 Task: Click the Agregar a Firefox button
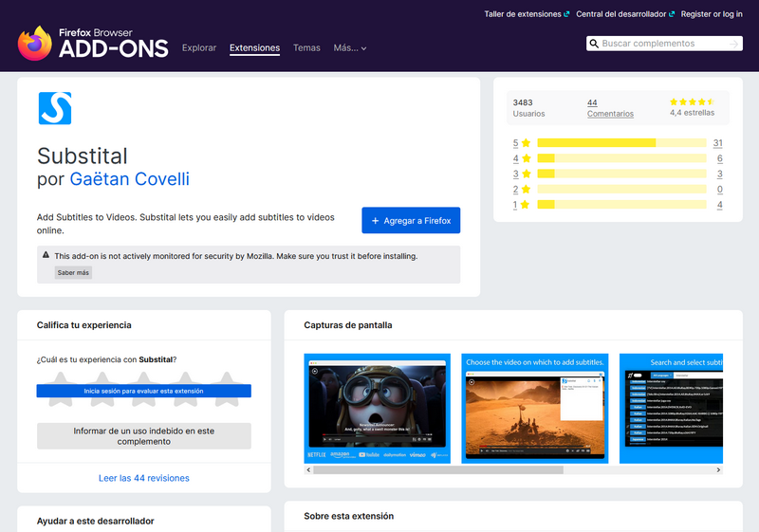click(x=411, y=221)
